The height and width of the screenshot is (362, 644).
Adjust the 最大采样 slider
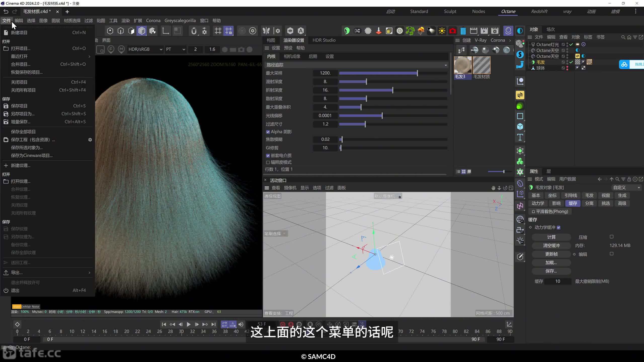tap(393, 73)
